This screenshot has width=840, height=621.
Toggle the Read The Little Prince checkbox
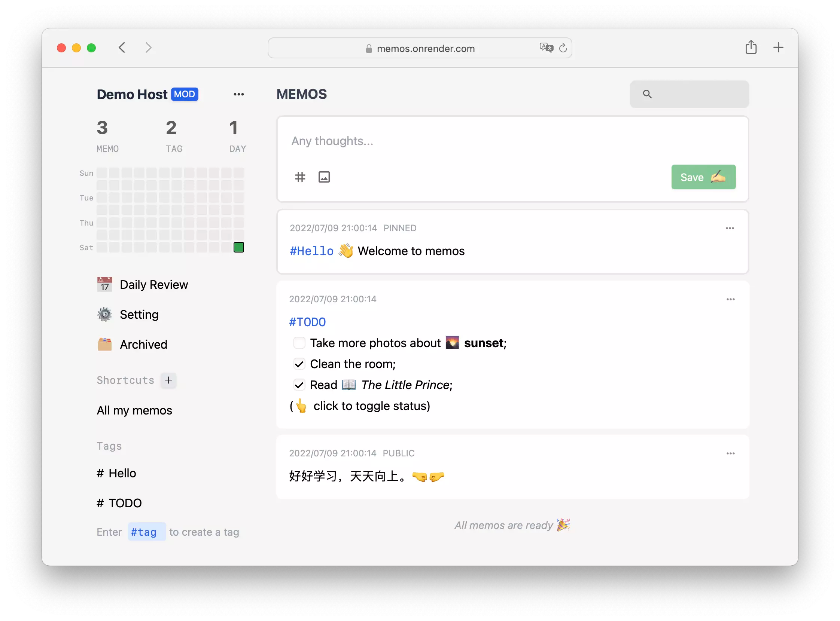coord(298,385)
